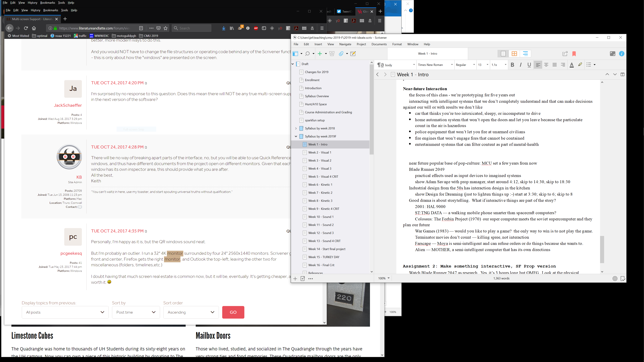
Task: Open Scrivener Documents menu
Action: pyautogui.click(x=379, y=44)
